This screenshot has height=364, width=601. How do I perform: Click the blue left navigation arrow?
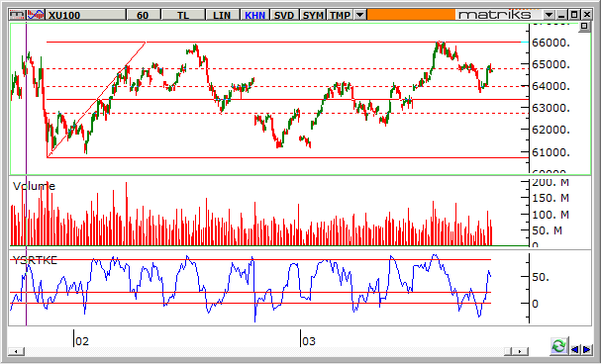575,349
